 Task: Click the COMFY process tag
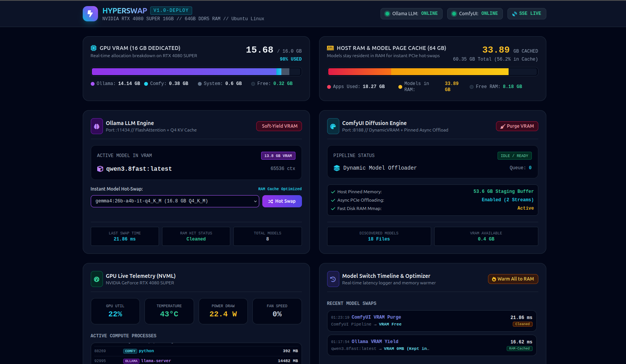point(130,351)
